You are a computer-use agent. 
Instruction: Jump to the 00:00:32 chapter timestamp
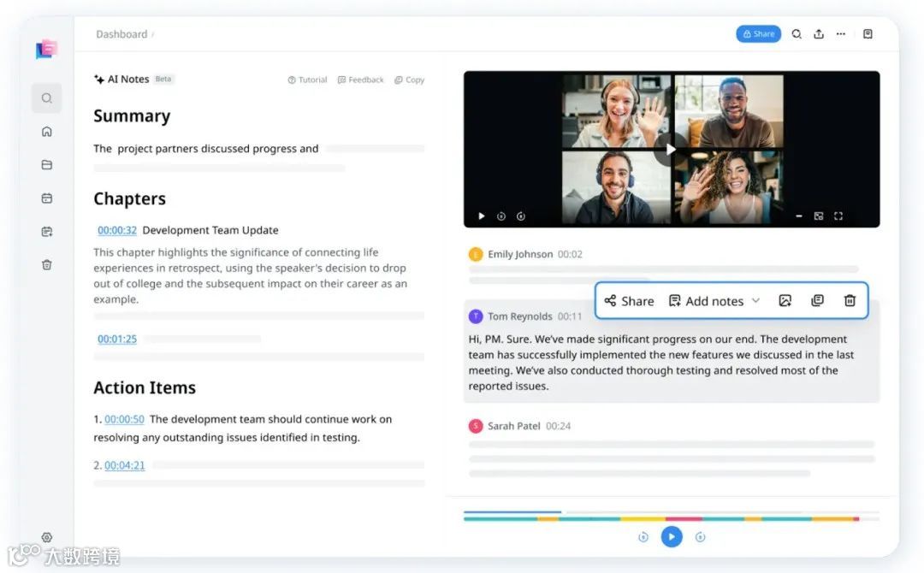point(116,230)
